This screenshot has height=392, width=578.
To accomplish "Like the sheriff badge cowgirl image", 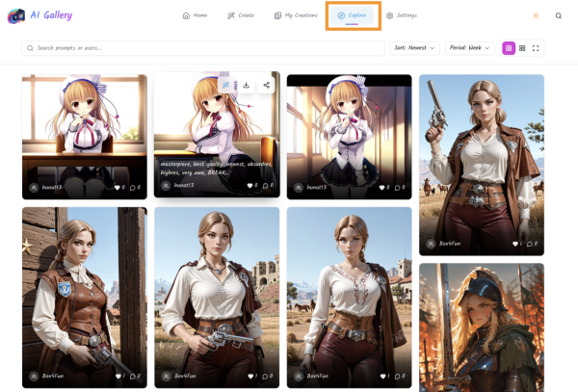I will (x=120, y=377).
